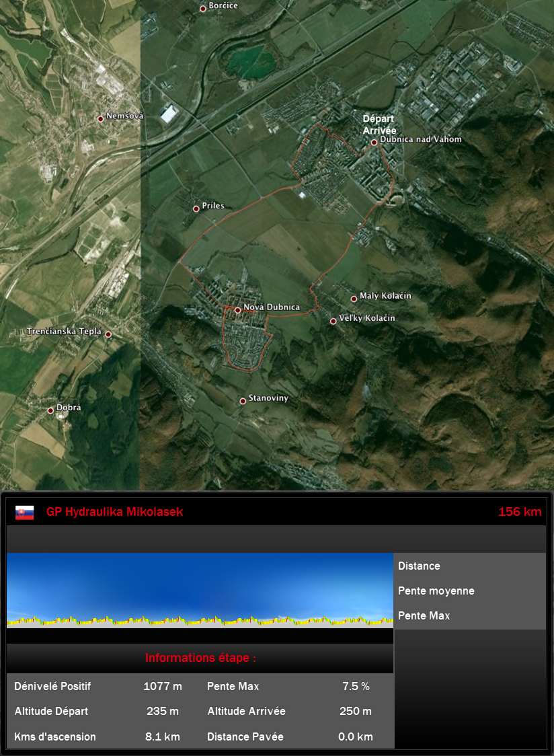Click the Pente Max label in side panel

pyautogui.click(x=424, y=615)
